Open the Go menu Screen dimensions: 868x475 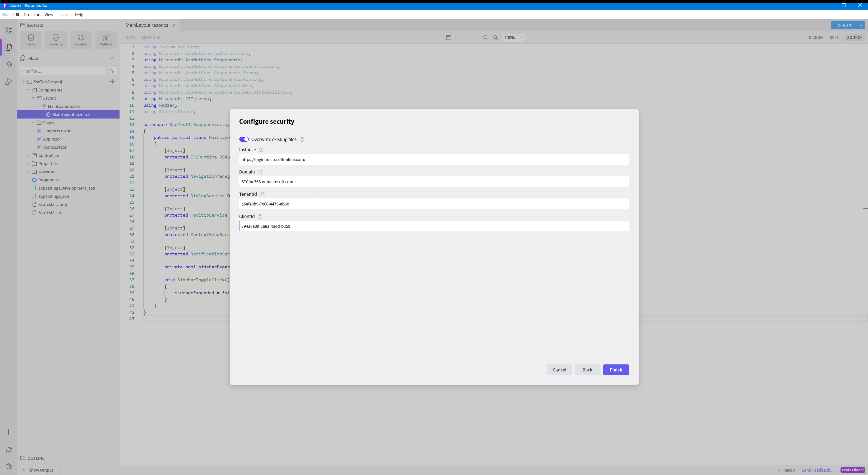[x=26, y=15]
